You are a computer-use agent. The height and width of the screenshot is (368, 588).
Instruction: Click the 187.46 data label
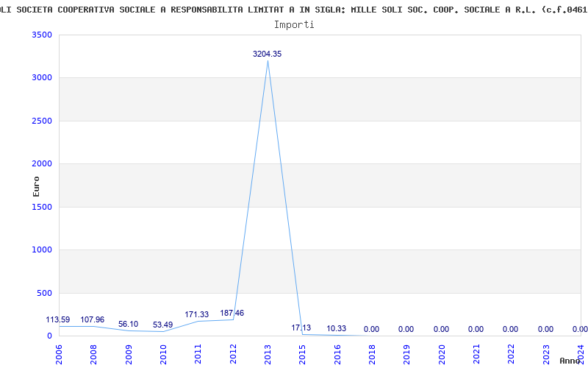(x=232, y=314)
